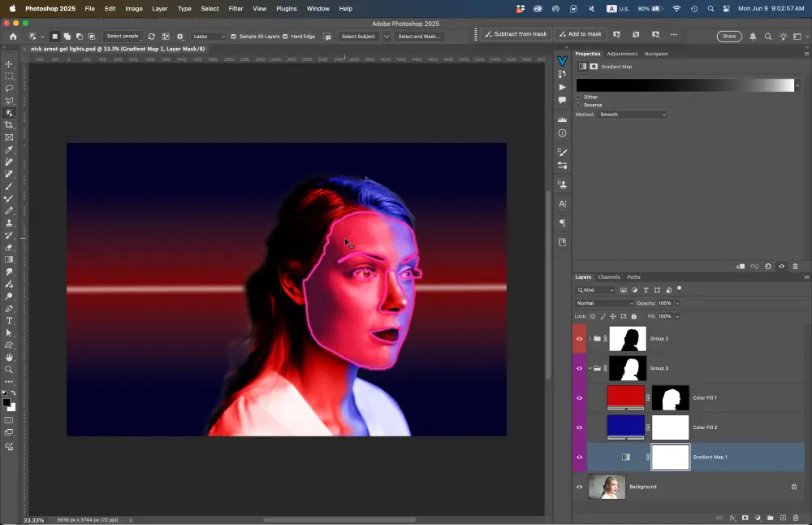812x525 pixels.
Task: Open object selection settings gear
Action: (x=180, y=37)
